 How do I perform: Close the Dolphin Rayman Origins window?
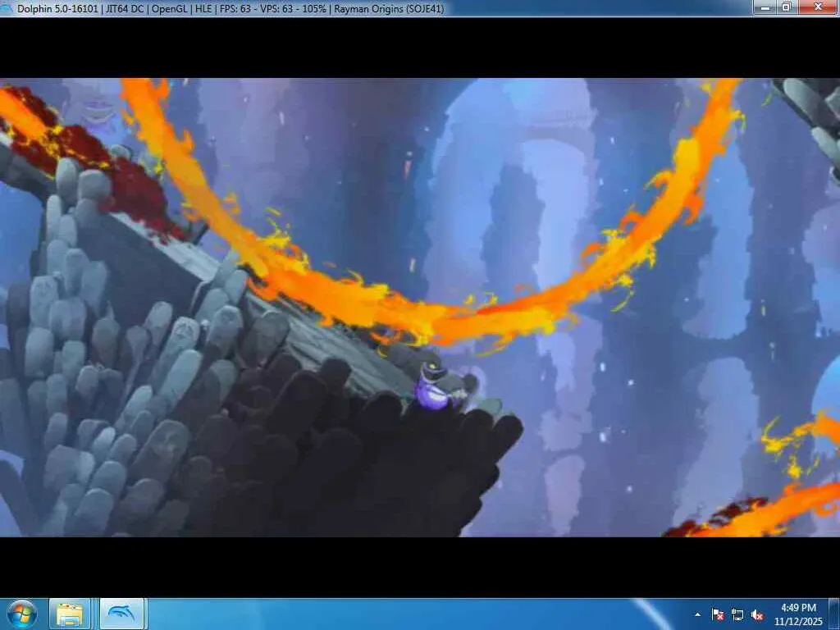pos(818,7)
